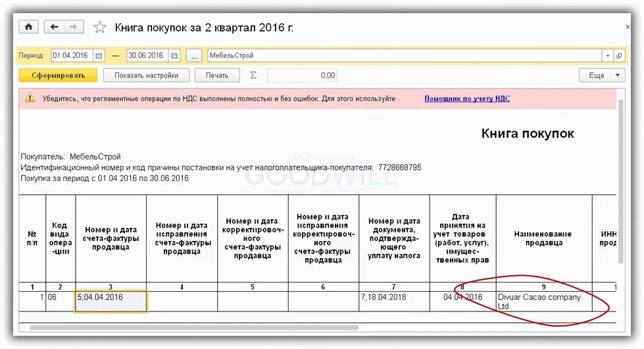Select invoice cell 5;04.04.2016
This screenshot has width=644, height=349.
click(x=111, y=302)
